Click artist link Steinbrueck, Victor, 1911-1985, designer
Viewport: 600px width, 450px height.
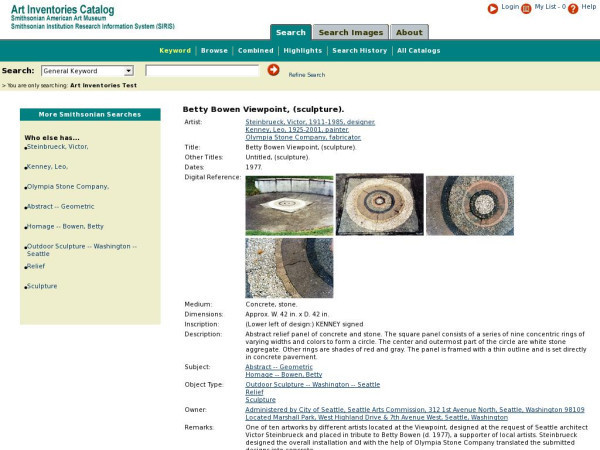pos(310,122)
